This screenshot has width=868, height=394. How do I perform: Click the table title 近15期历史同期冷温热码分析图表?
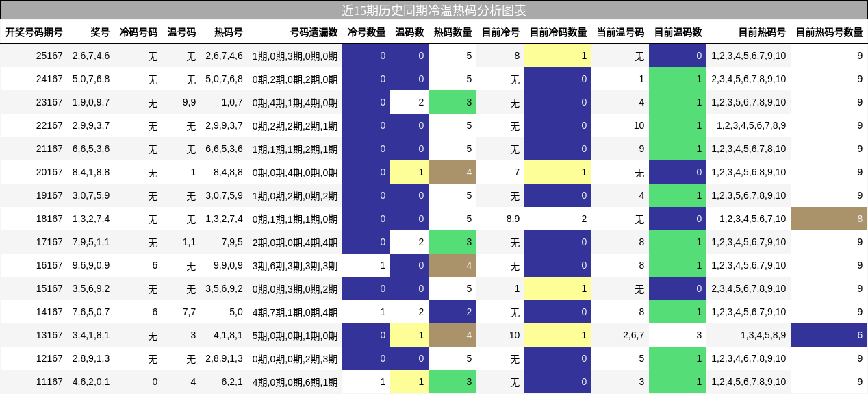click(434, 10)
